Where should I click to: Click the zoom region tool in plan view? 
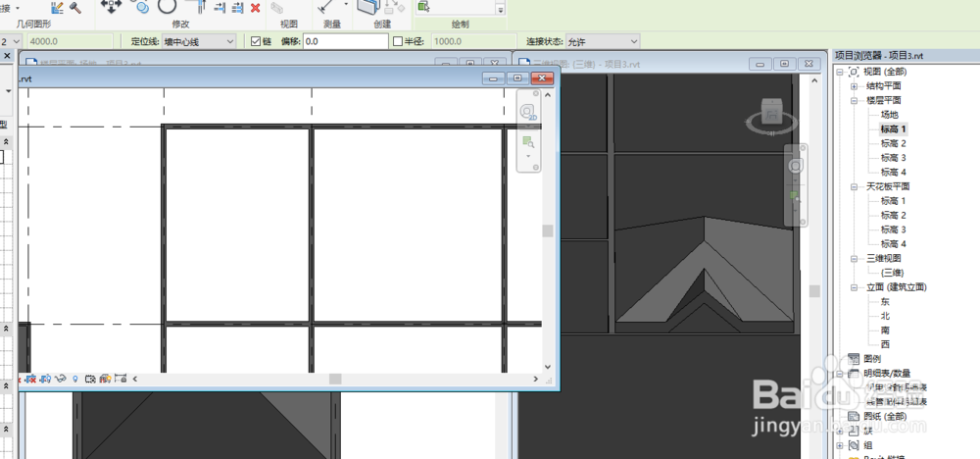pos(528,142)
